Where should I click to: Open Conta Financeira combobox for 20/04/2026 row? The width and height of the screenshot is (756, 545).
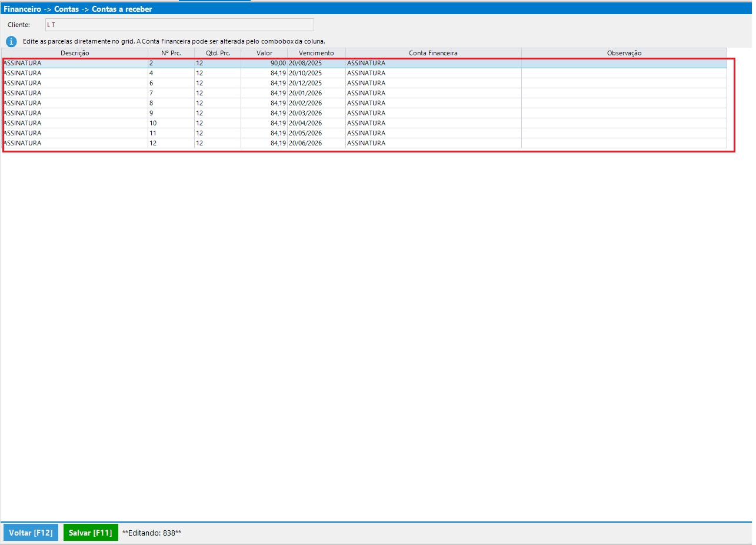coord(434,123)
